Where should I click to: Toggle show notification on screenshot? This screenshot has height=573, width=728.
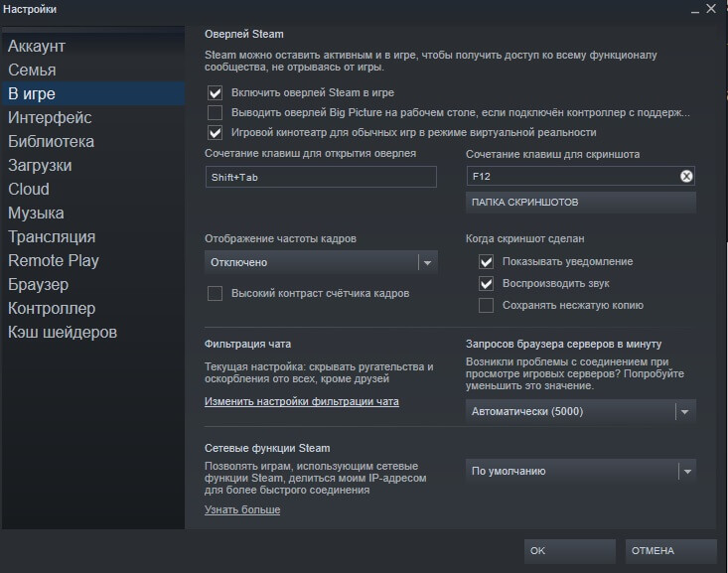[486, 262]
